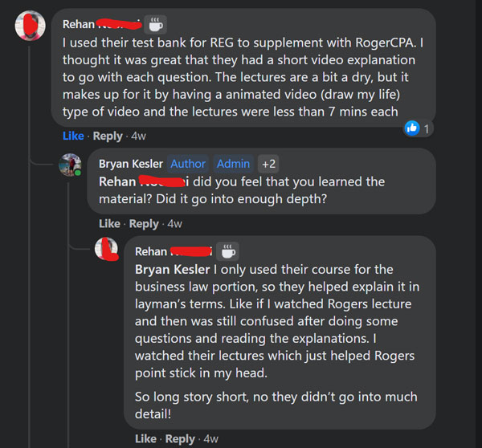
Task: Open Bryan Kesler's profile picture
Action: pyautogui.click(x=71, y=165)
